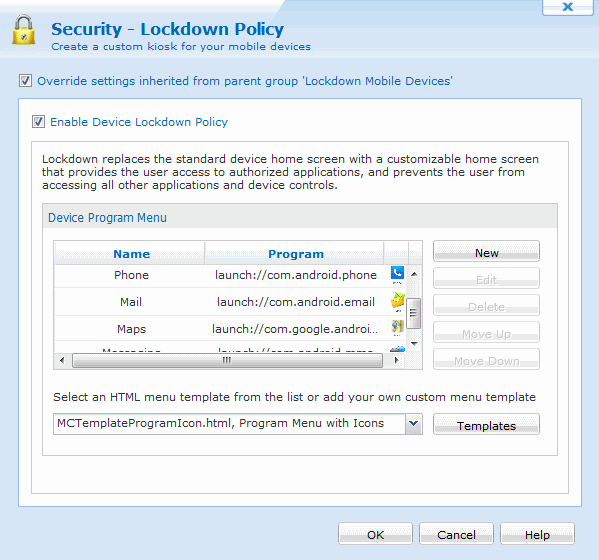Click list scroll-down arrow

click(x=414, y=344)
